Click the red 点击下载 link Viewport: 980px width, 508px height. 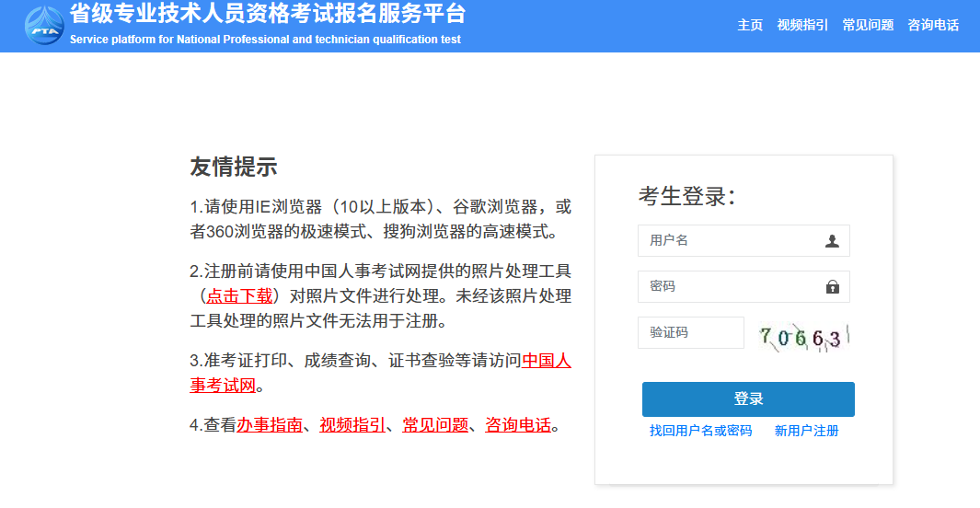click(239, 295)
